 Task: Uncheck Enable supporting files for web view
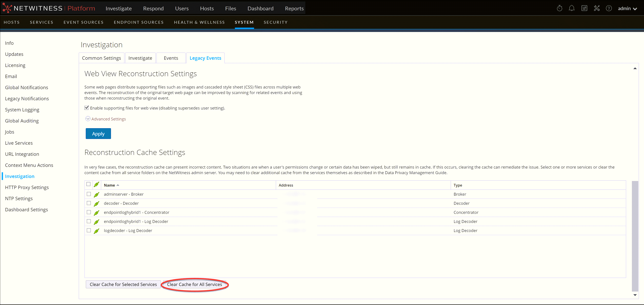(x=86, y=108)
